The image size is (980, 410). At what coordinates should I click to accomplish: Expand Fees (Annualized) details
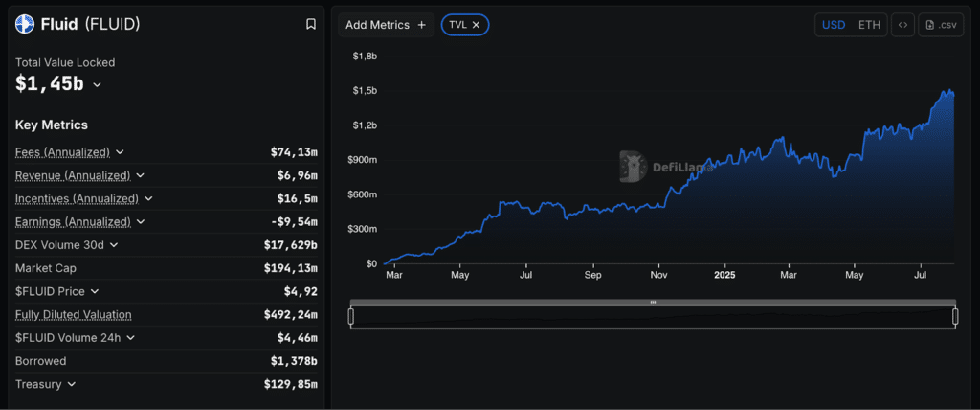120,152
